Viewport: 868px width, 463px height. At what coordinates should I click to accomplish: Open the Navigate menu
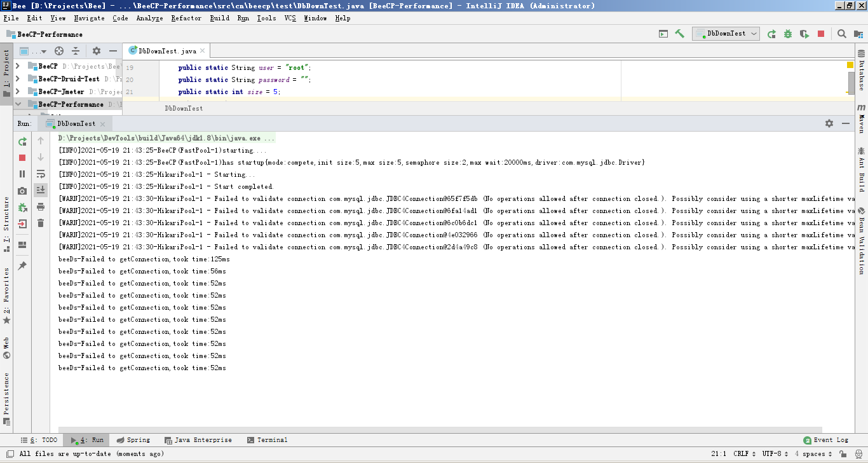click(x=89, y=18)
